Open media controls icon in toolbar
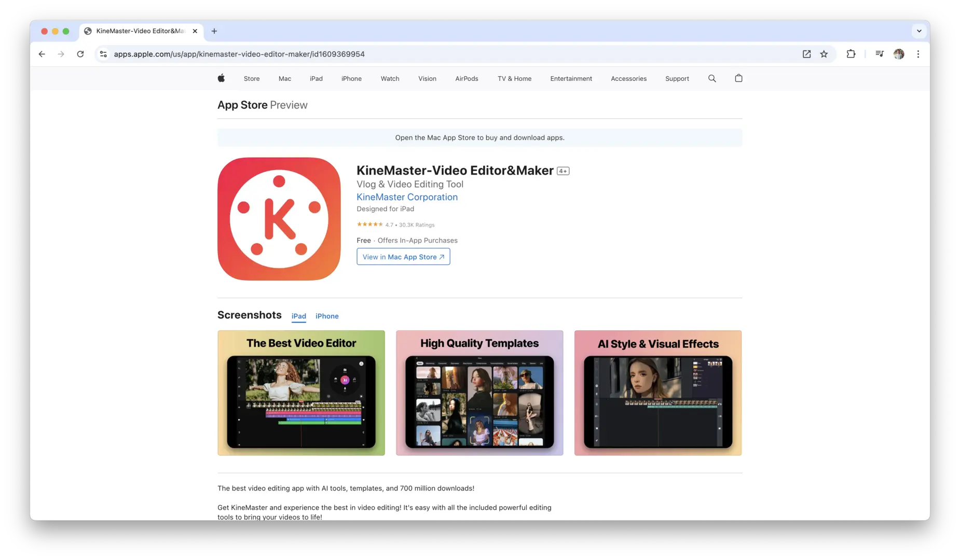960x560 pixels. tap(880, 54)
